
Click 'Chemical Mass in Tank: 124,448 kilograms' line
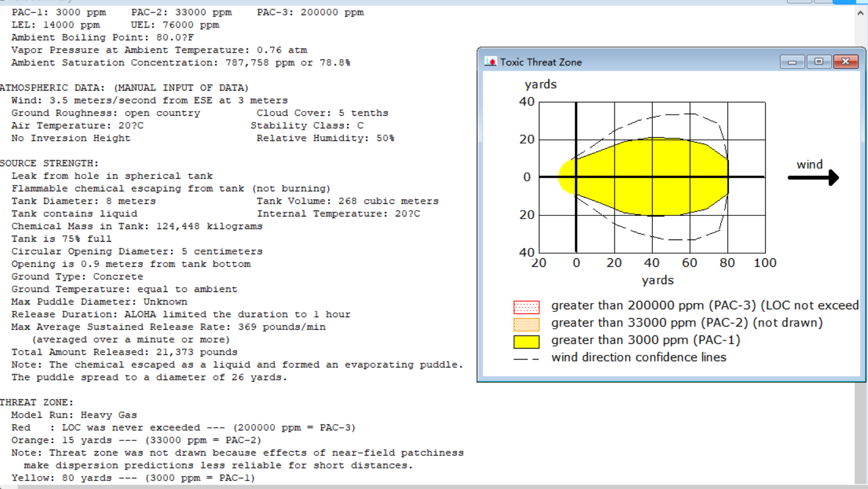point(137,226)
